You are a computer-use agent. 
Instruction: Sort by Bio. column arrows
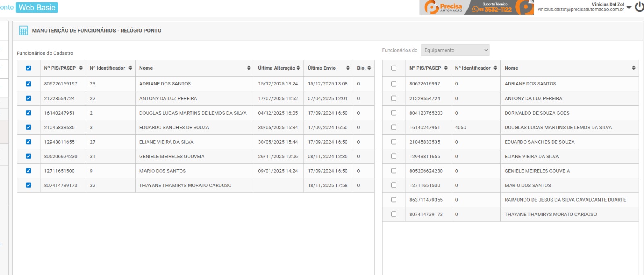pyautogui.click(x=369, y=68)
